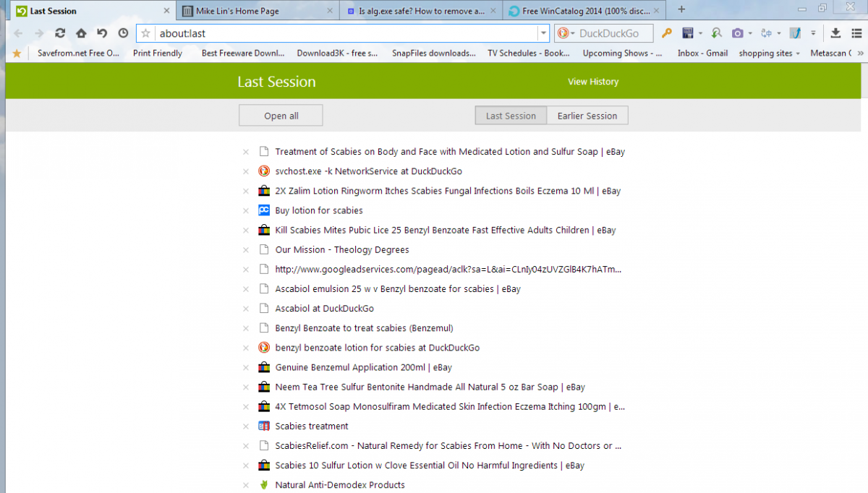
Task: Open the SnapFiles downloads bookmark
Action: click(434, 53)
